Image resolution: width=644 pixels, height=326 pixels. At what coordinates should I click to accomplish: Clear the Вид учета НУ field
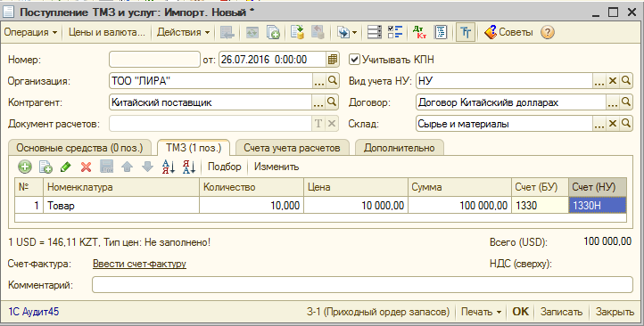coord(613,81)
